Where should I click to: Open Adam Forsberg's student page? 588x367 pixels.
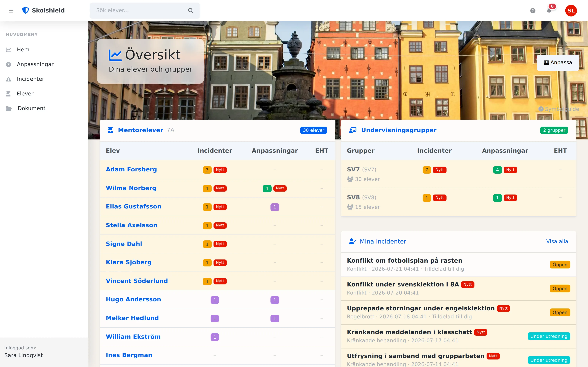click(x=131, y=169)
